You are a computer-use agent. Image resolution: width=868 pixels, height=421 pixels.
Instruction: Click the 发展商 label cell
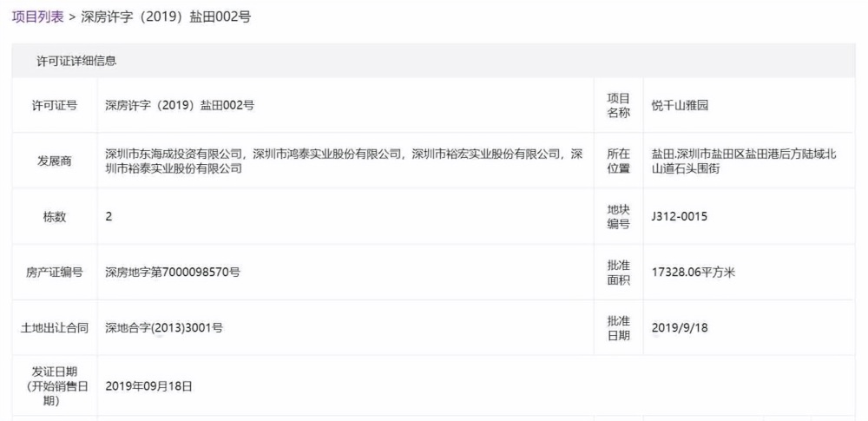[x=54, y=161]
